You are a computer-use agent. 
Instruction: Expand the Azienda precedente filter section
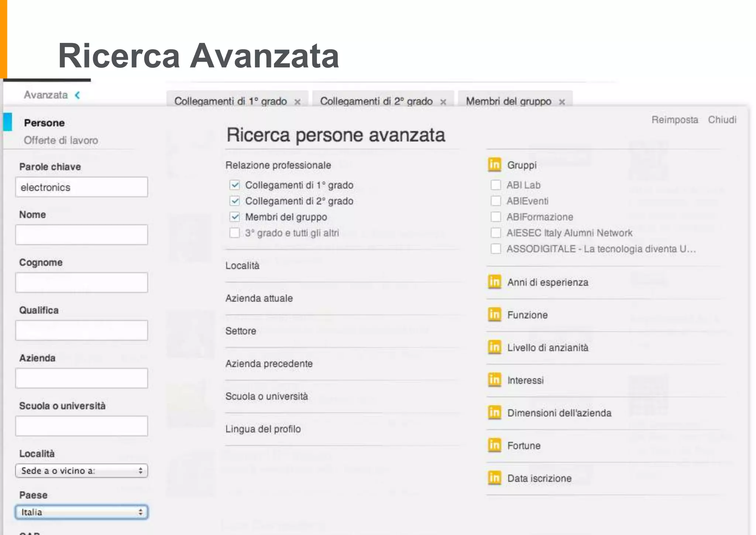click(269, 364)
